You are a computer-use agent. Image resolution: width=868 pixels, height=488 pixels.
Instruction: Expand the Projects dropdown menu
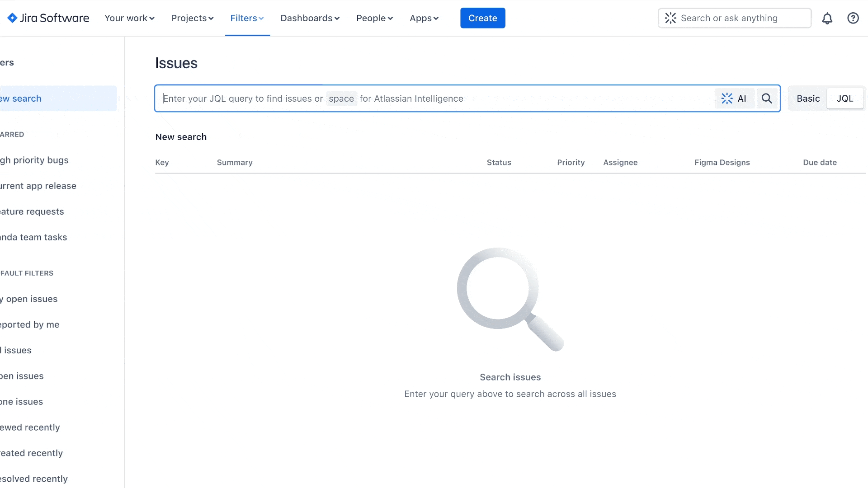pyautogui.click(x=192, y=18)
